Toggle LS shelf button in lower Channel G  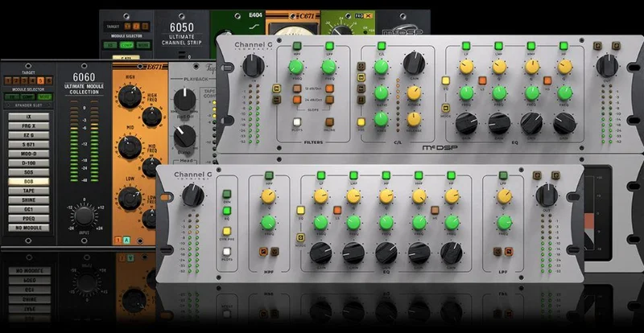tap(337, 210)
